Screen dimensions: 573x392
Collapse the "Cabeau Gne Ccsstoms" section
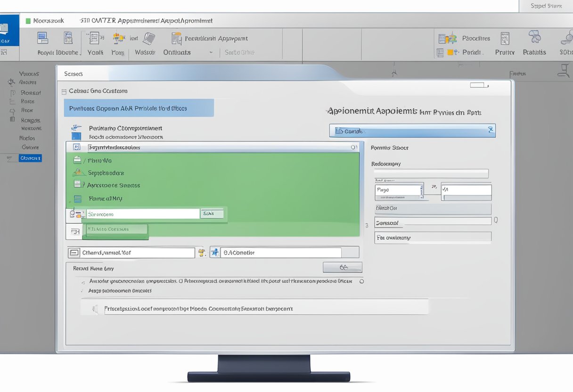[x=64, y=91]
